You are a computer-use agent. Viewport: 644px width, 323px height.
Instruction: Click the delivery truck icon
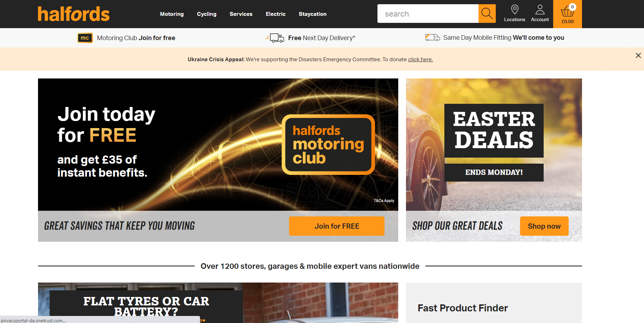coord(275,38)
